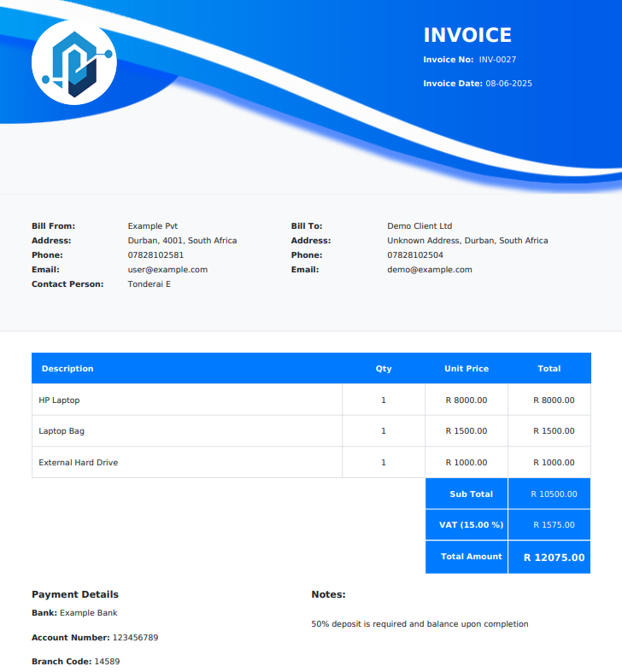Click External Hard Drive unit price cell
This screenshot has width=622, height=672.
pos(466,463)
